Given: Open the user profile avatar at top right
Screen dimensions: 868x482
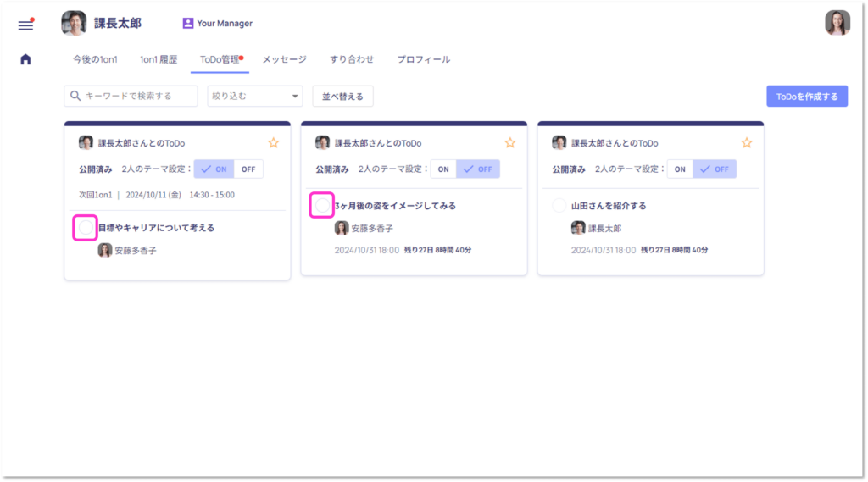Looking at the screenshot, I should (x=837, y=23).
